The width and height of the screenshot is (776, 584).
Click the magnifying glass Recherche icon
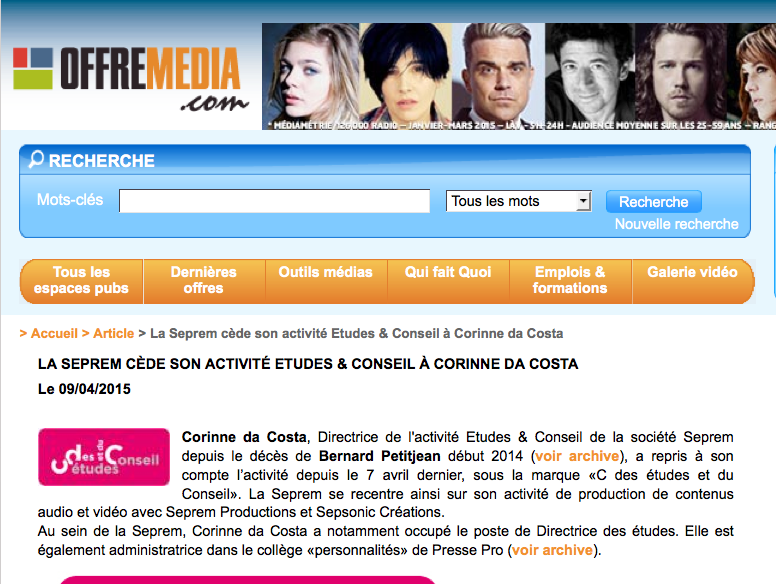36,159
